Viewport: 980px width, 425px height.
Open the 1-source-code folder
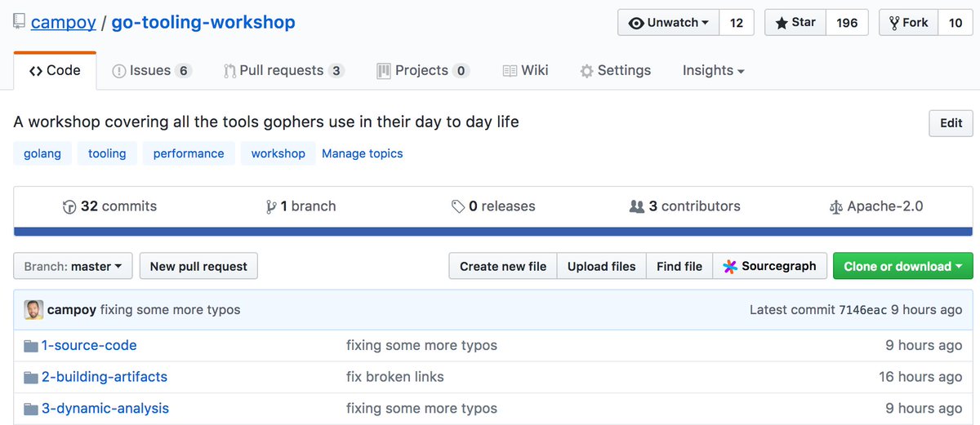tap(89, 346)
